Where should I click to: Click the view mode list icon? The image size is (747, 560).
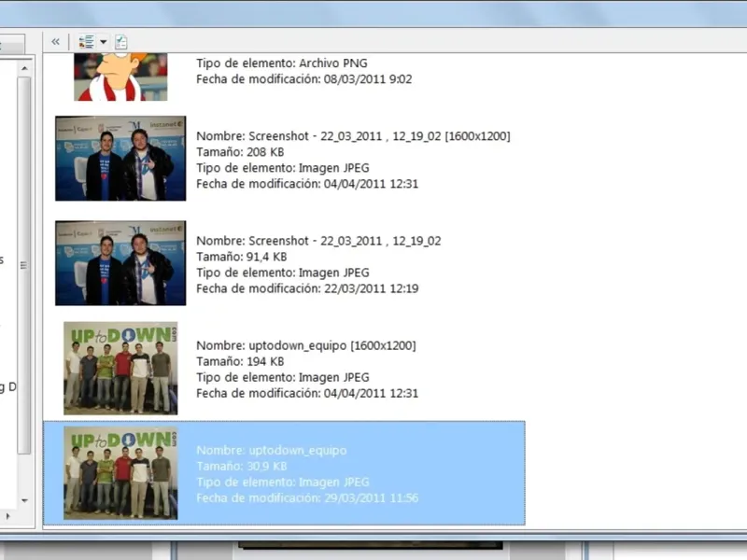pyautogui.click(x=86, y=42)
